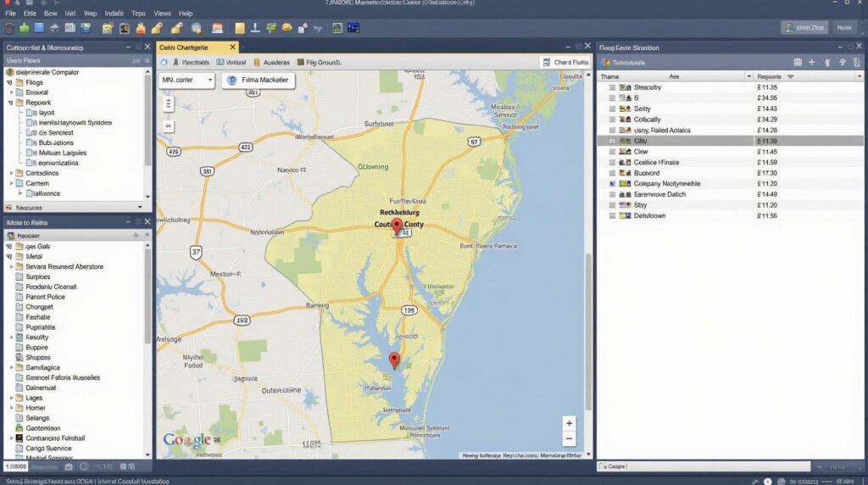Screen dimensions: 868x485
Task: Click the checklist icon with red badge
Action: pos(108,28)
